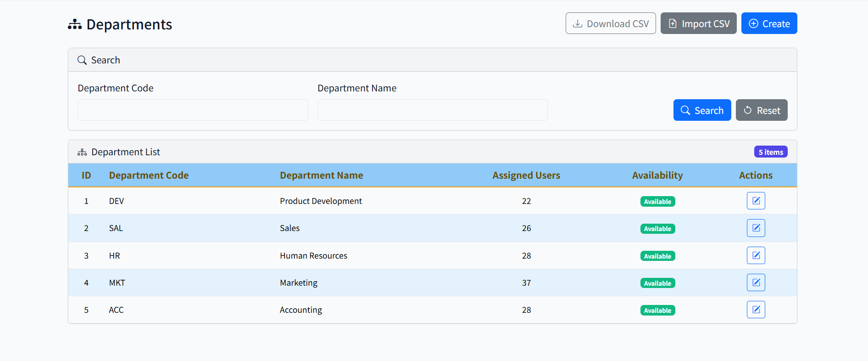
Task: Select the ACC department code cell
Action: pyautogui.click(x=116, y=310)
